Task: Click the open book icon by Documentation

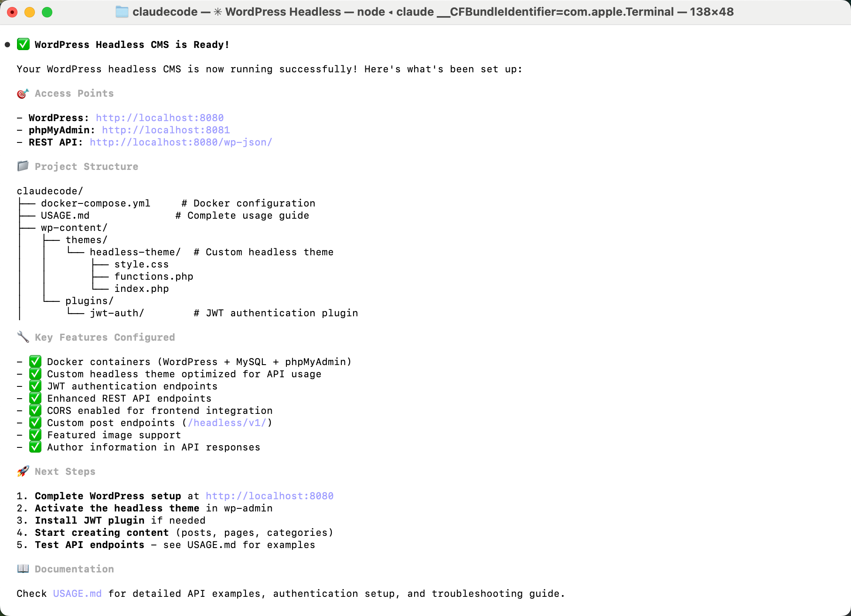Action: pyautogui.click(x=23, y=569)
